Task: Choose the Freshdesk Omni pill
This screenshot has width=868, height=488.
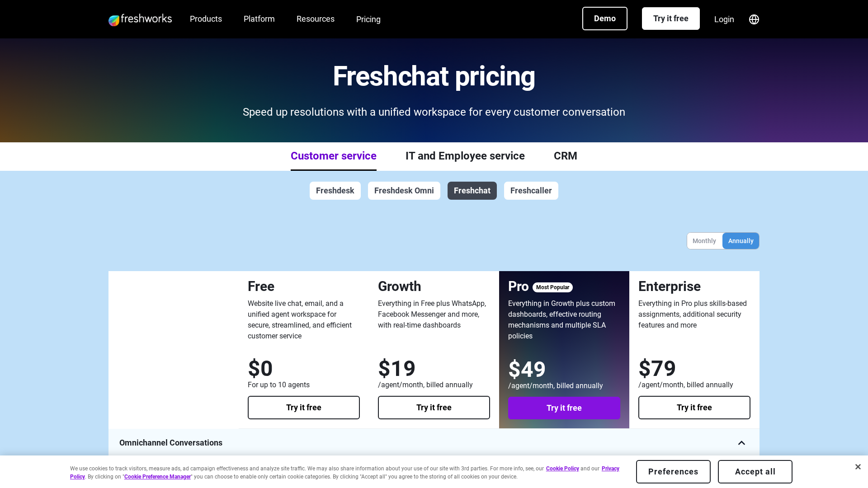Action: (x=404, y=191)
